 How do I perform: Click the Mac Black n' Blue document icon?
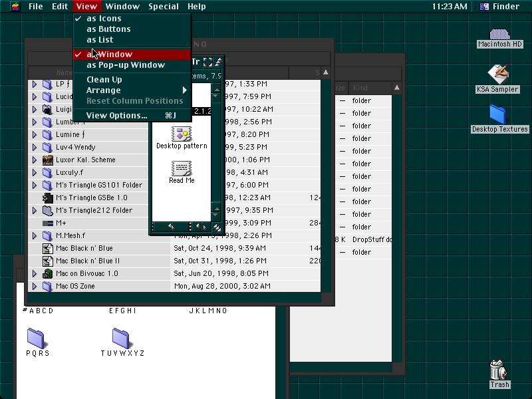click(x=47, y=248)
